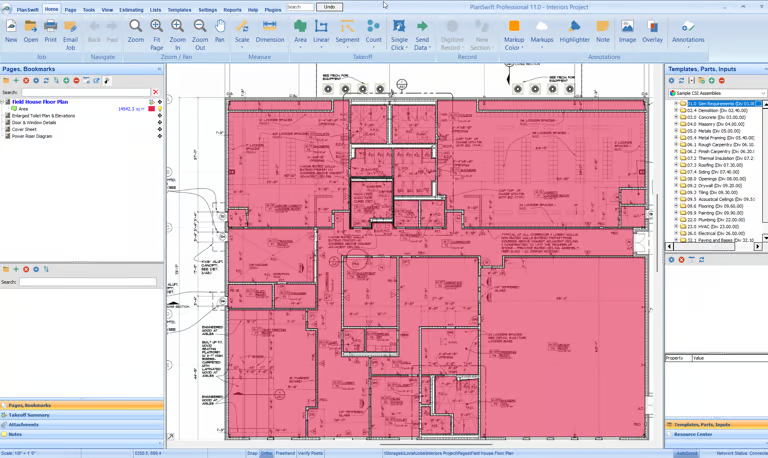
Task: Click the Print icon
Action: point(50,31)
